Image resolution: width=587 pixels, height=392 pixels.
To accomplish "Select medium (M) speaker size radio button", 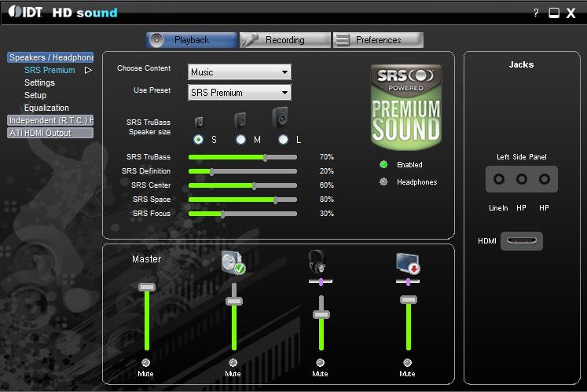I will click(x=240, y=140).
